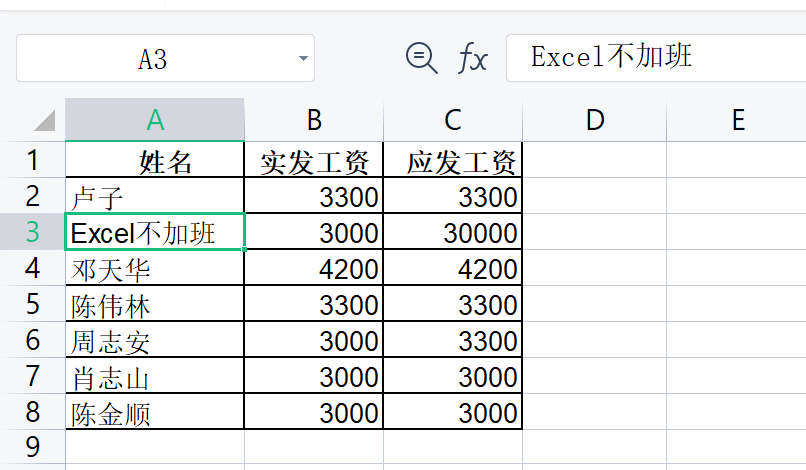Select the cell with name 邓天华
Viewport: 806px width, 470px height.
pyautogui.click(x=155, y=268)
